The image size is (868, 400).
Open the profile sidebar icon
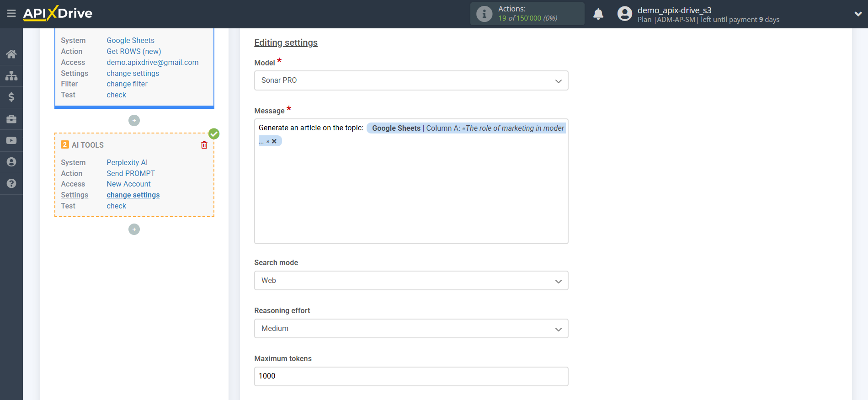coord(11,162)
